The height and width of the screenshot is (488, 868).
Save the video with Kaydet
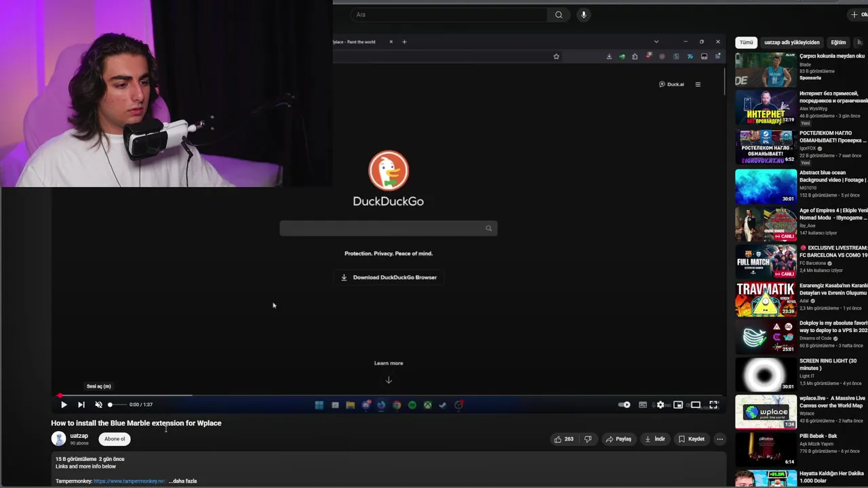[x=692, y=439]
